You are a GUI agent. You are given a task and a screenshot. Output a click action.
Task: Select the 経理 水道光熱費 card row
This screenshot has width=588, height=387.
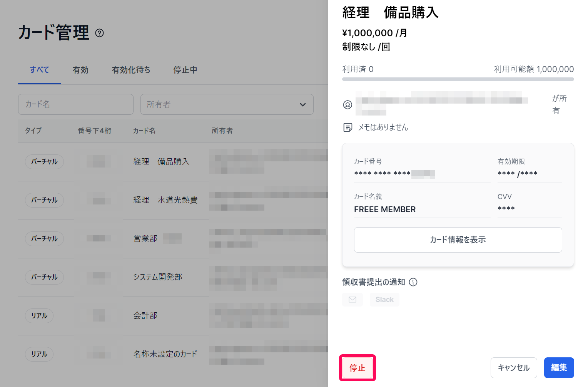(173, 200)
